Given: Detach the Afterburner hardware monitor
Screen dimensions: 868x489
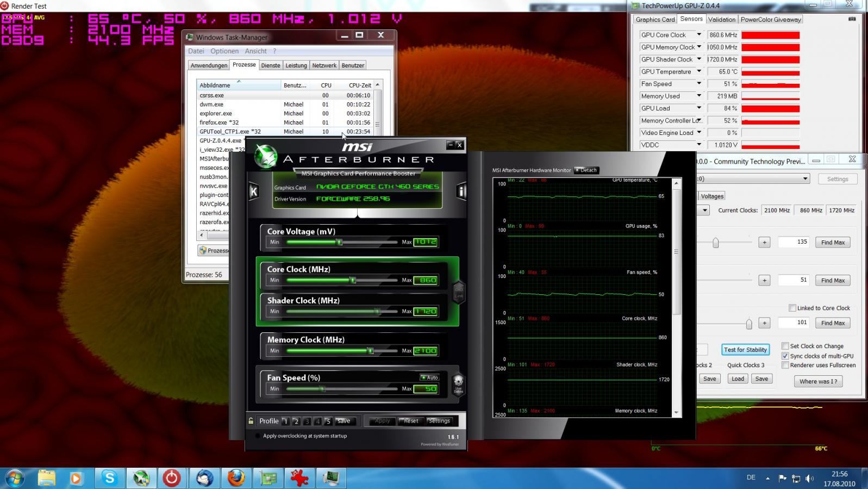Looking at the screenshot, I should coord(586,170).
